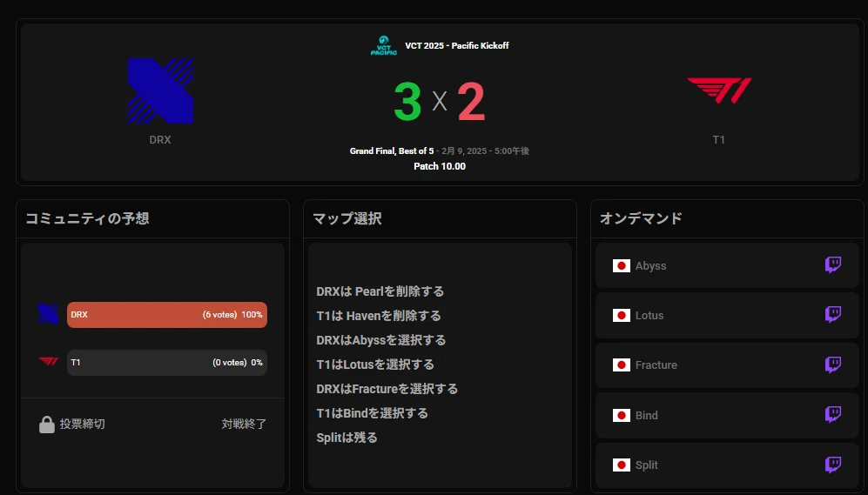Open the VCT 2025 - Pacific Kickoff link

pos(457,45)
